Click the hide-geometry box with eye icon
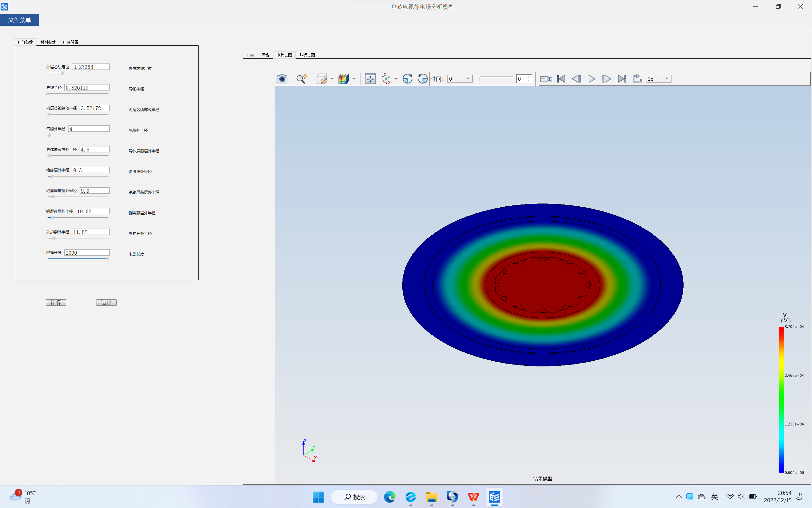 coord(322,79)
